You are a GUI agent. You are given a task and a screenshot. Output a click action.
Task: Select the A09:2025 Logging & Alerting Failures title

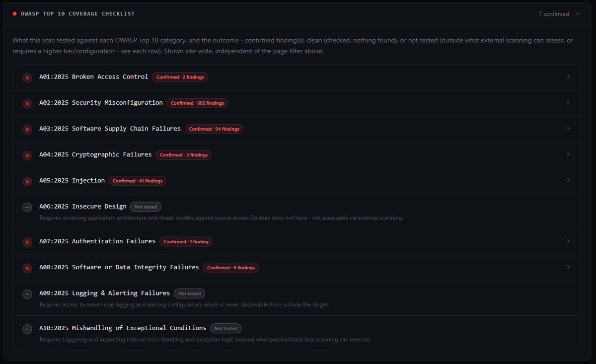(105, 293)
